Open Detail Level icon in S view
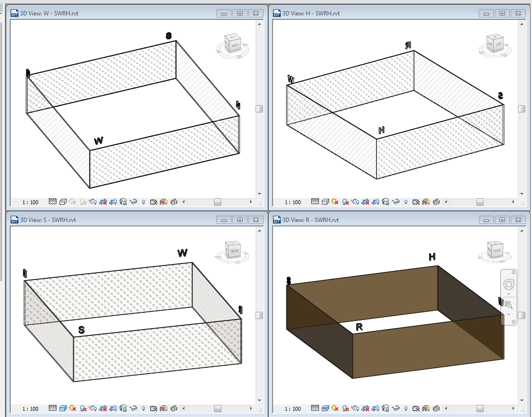The image size is (532, 417). point(52,408)
